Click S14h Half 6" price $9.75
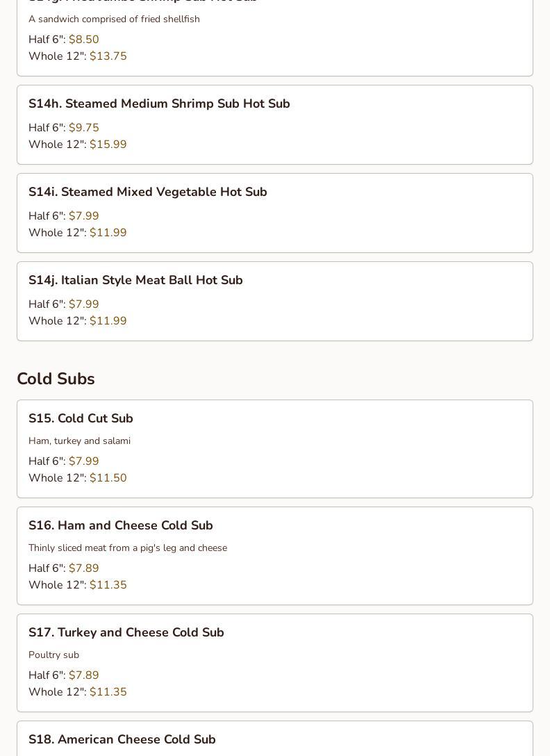 pos(83,128)
